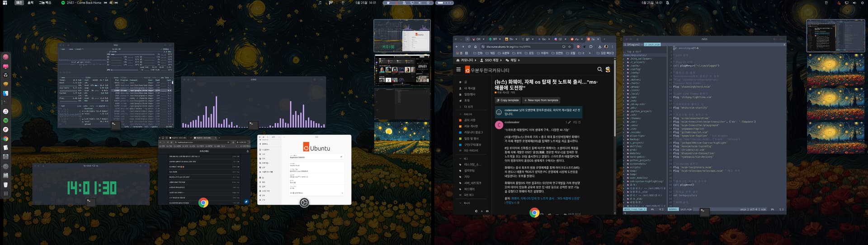Viewport: 868px width, 245px height.
Task: Expand the dotfiles/ folder in nvim tree
Action: point(635,146)
